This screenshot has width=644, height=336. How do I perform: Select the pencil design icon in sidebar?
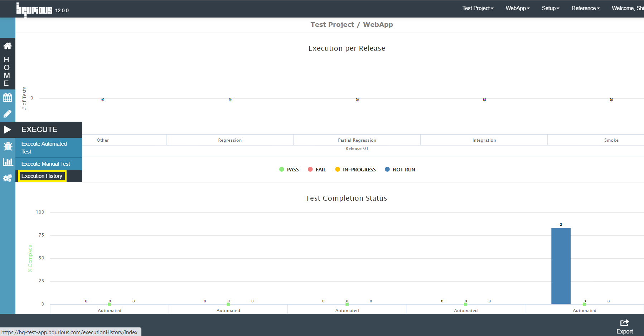(8, 114)
